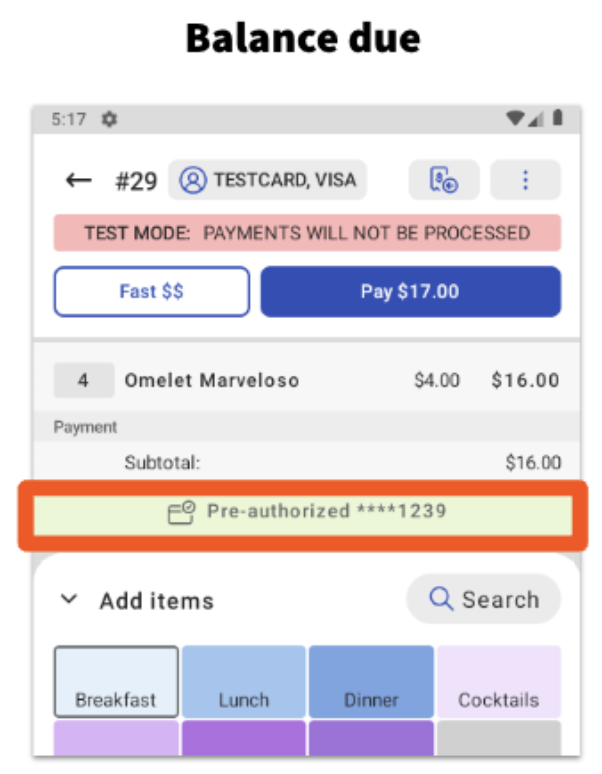Open the Cocktails category
This screenshot has width=602, height=774.
click(x=498, y=682)
